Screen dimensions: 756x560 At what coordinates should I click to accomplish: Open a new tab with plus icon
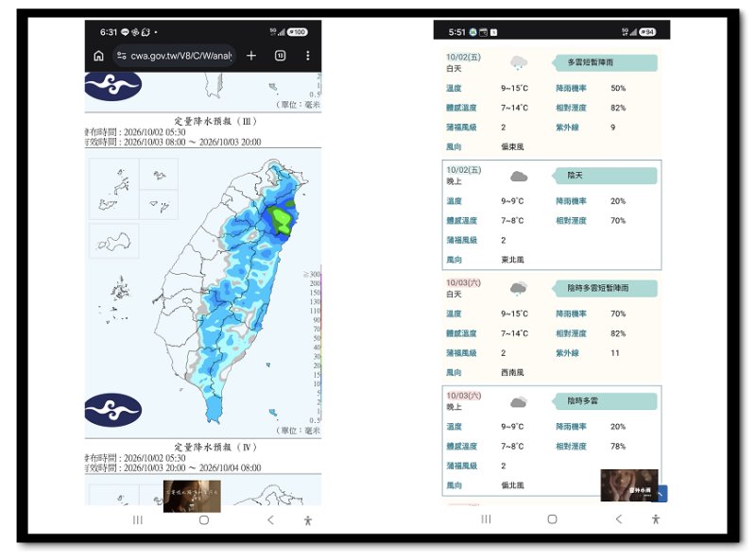pyautogui.click(x=251, y=56)
